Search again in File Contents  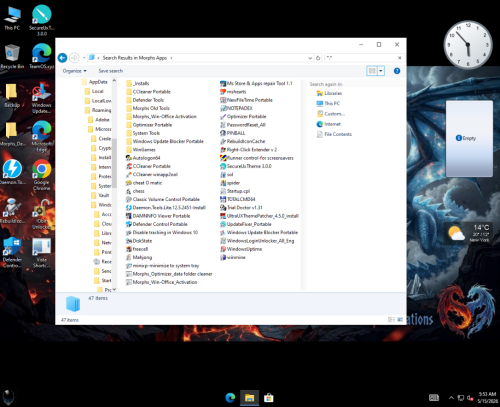pyautogui.click(x=334, y=134)
